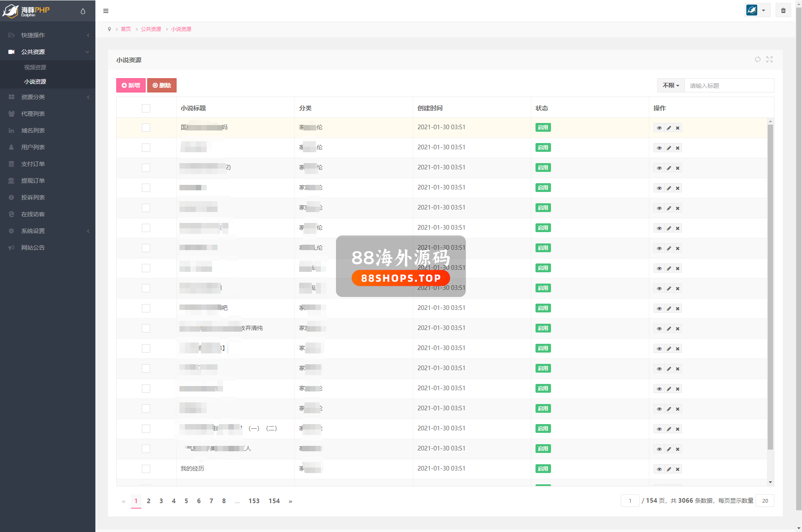Click the fullscreen expand icon in panel
The width and height of the screenshot is (802, 532).
click(769, 59)
